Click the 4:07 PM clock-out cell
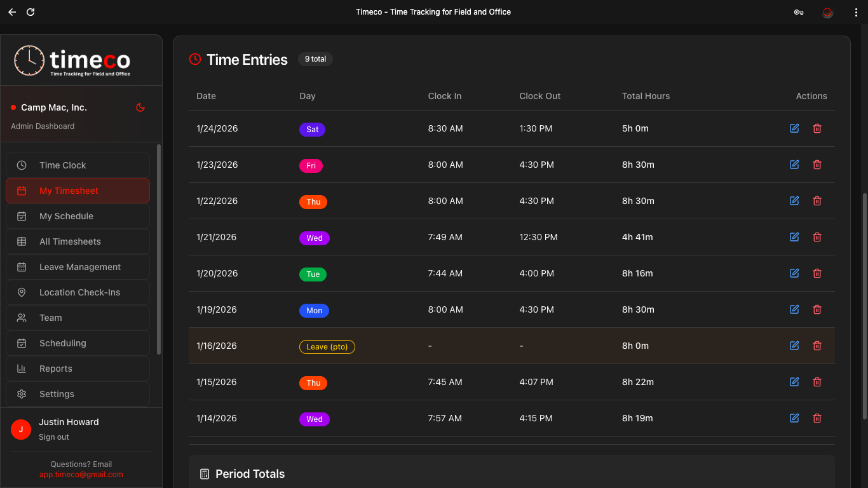 coord(536,382)
